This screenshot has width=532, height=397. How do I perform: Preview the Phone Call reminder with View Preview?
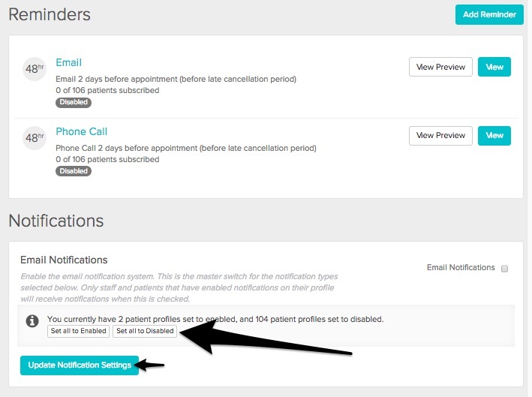click(440, 136)
